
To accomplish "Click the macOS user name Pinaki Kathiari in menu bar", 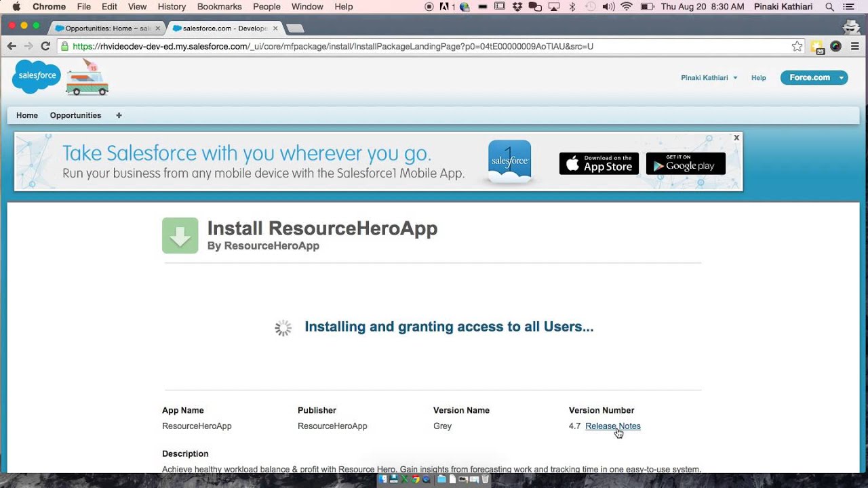I will click(x=783, y=7).
